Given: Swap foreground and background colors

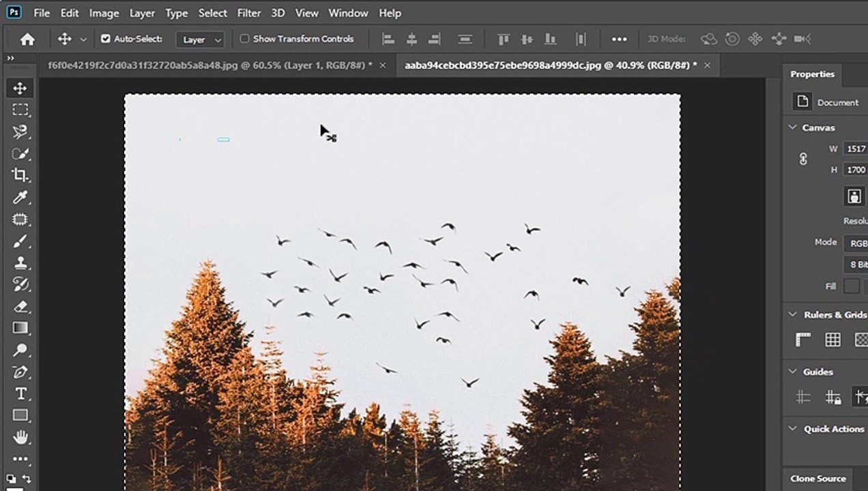Looking at the screenshot, I should point(27,479).
